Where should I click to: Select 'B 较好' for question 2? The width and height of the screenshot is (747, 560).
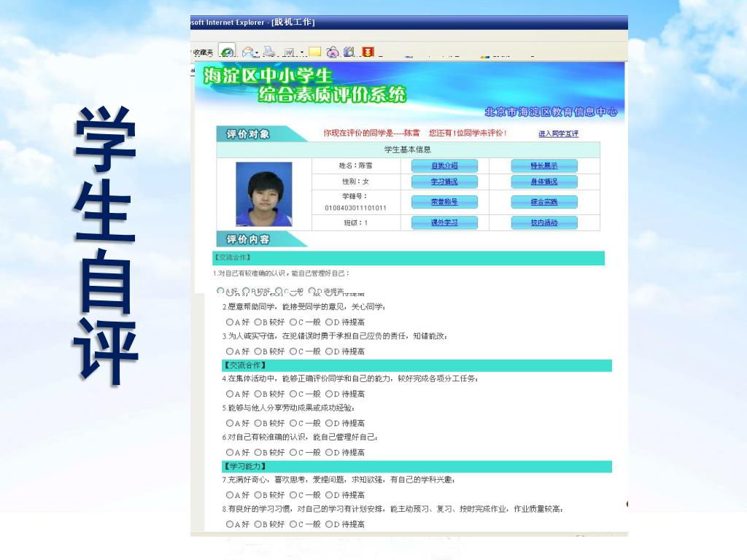pyautogui.click(x=258, y=322)
